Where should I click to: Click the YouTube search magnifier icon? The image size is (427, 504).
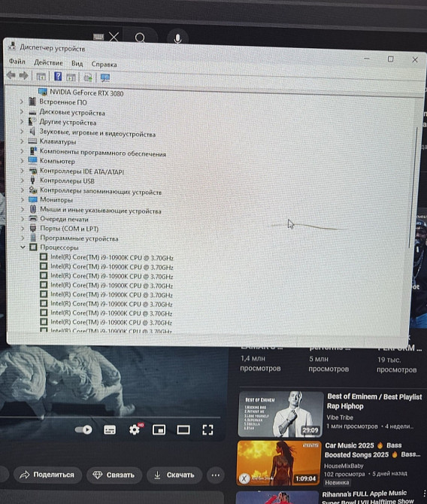click(x=140, y=38)
